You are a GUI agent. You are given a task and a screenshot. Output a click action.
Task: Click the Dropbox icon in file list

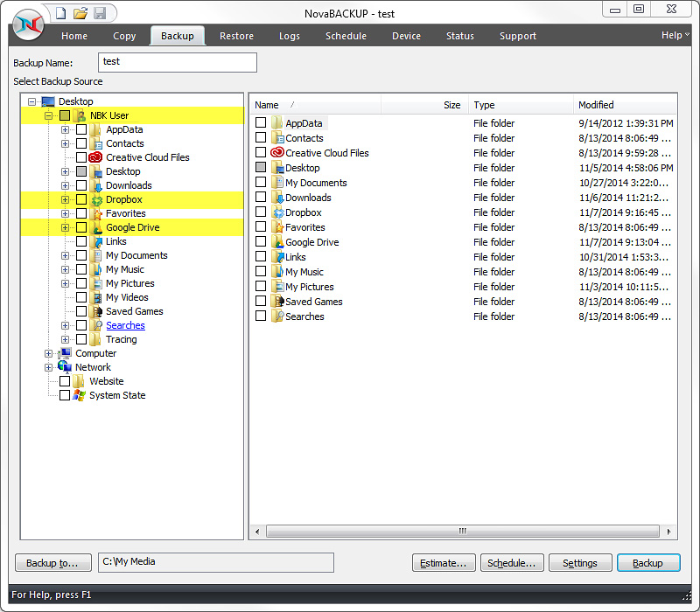277,212
